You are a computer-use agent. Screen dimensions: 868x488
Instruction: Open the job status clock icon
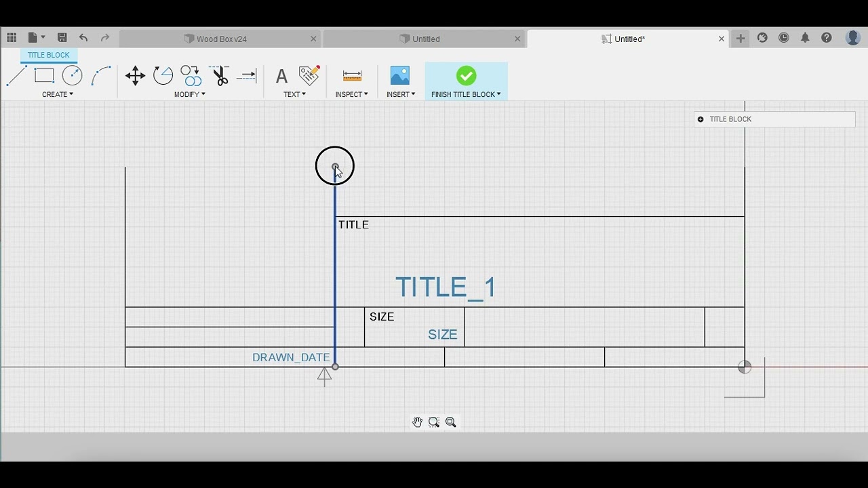click(x=784, y=38)
